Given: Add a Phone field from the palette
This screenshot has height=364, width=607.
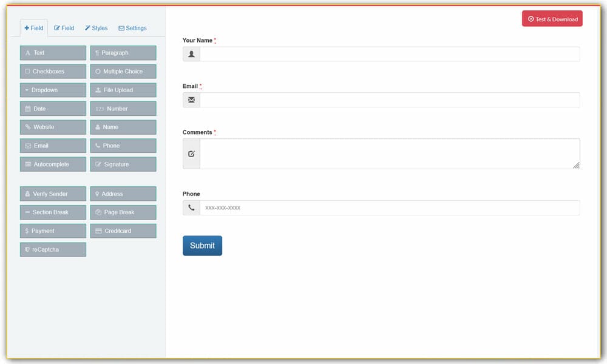Looking at the screenshot, I should pos(123,146).
